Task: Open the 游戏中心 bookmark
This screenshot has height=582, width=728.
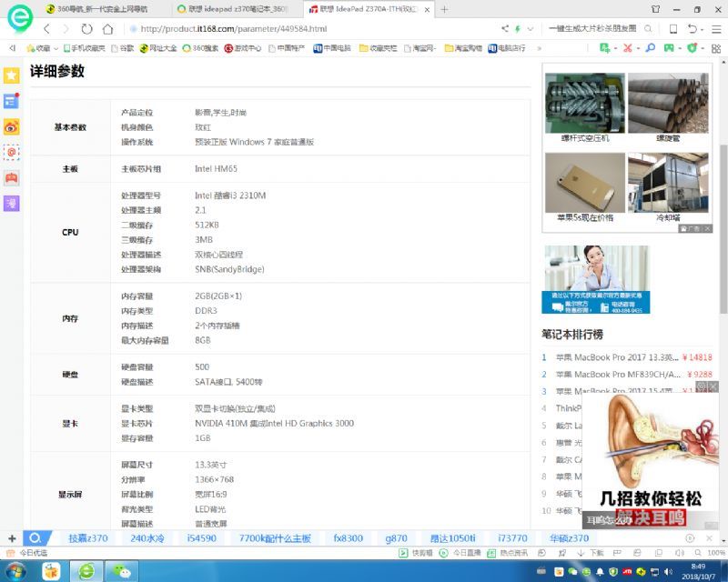Action: point(243,48)
